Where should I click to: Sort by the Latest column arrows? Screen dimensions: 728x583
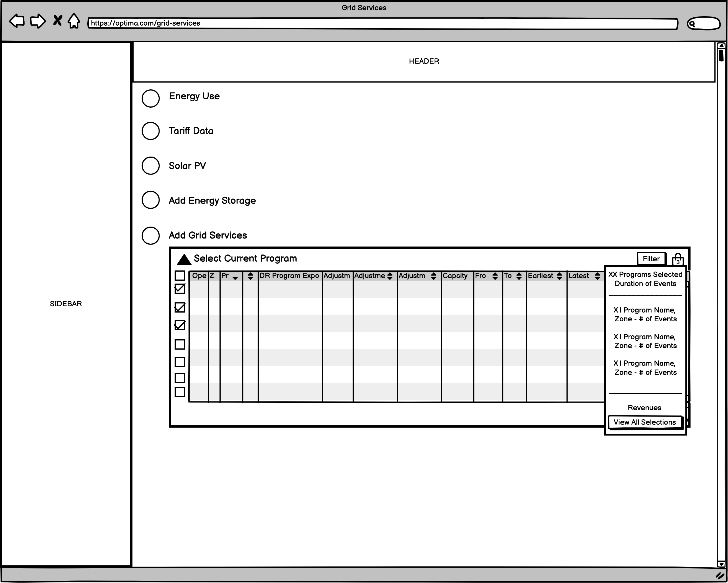click(x=597, y=276)
